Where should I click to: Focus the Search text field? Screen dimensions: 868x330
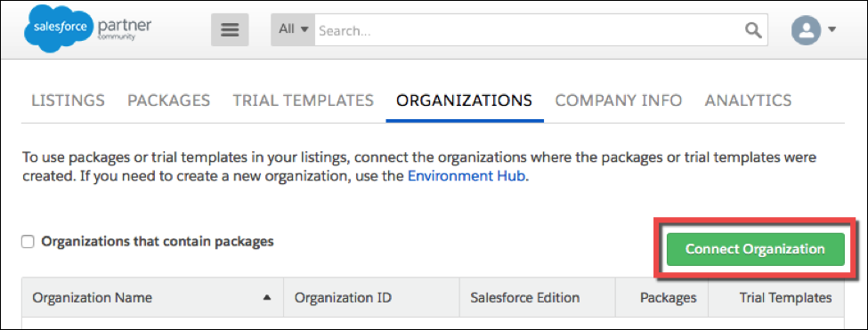click(529, 30)
